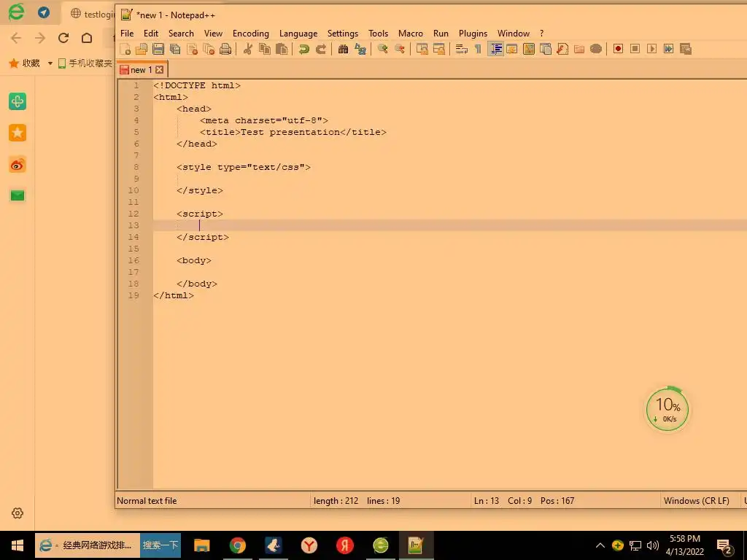This screenshot has height=560, width=747.
Task: Close the 'new 1' tab with its X
Action: tap(159, 70)
